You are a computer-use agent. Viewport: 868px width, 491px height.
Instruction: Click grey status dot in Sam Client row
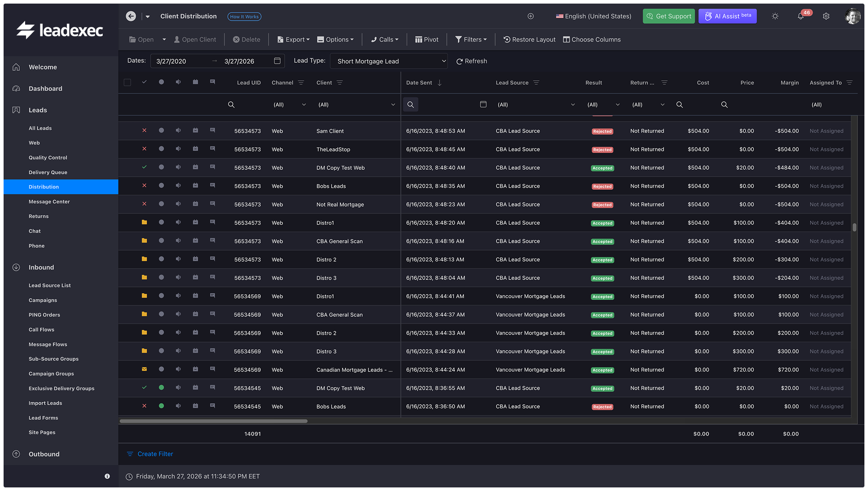coord(161,130)
